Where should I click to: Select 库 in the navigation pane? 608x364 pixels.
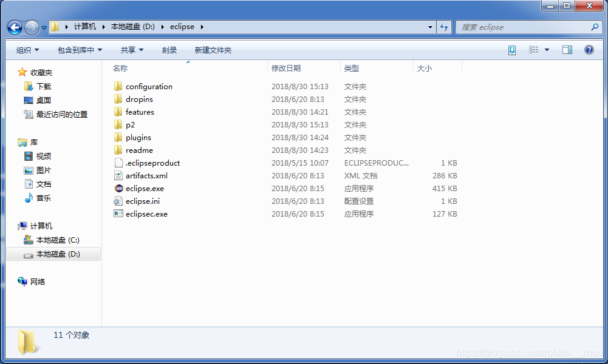tap(34, 142)
